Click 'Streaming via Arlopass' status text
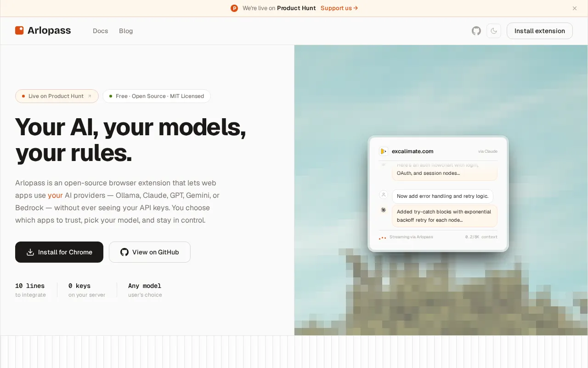 pyautogui.click(x=411, y=237)
